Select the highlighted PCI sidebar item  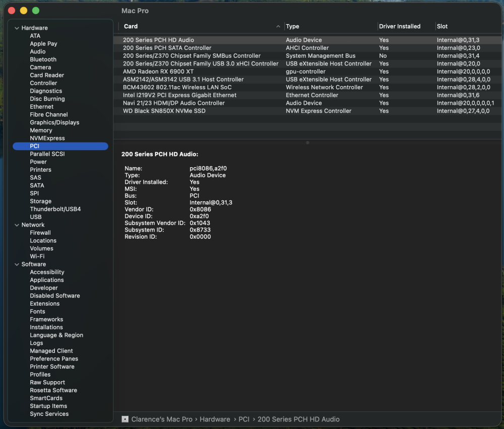60,146
